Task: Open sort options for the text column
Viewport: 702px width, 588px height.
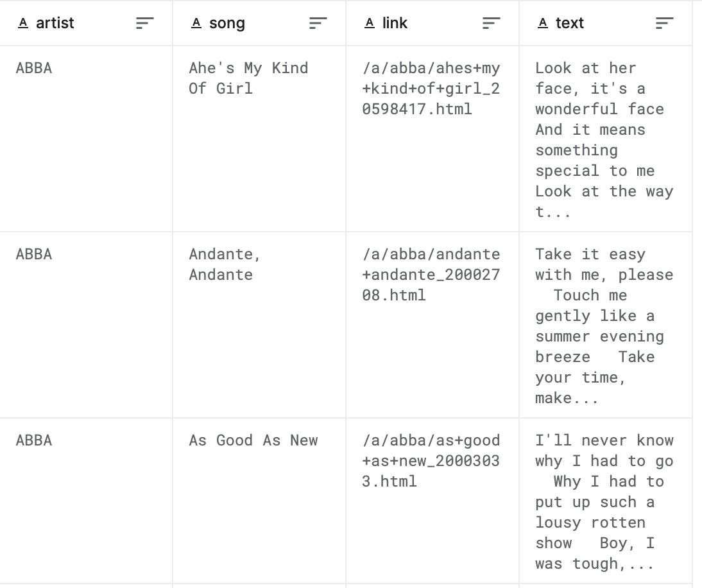Action: tap(664, 22)
